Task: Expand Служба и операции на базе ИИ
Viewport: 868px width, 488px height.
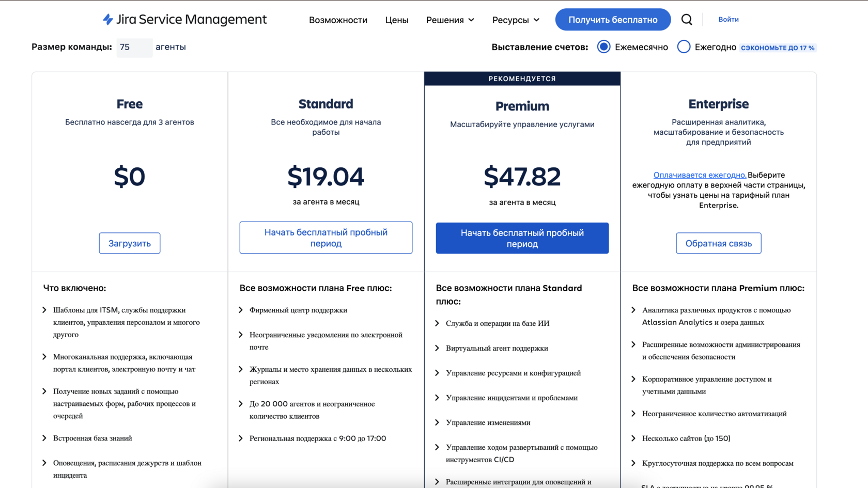Action: point(492,324)
